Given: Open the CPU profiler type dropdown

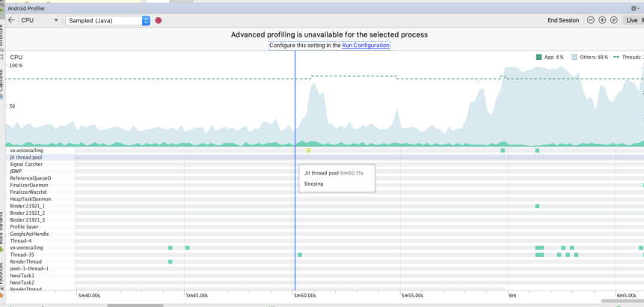Looking at the screenshot, I should coord(40,20).
